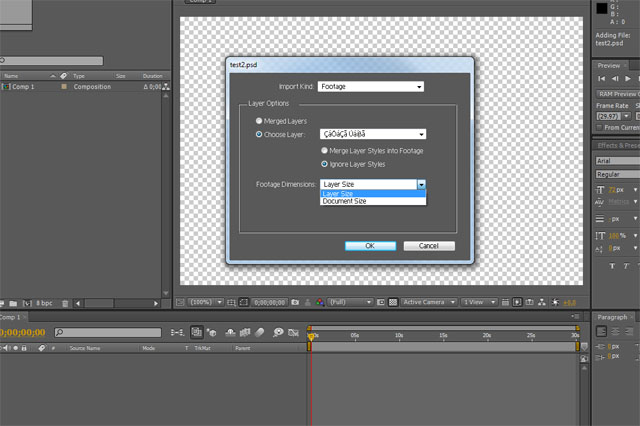Switch to the Preview panel tab
Image resolution: width=640 pixels, height=426 pixels.
(x=609, y=65)
